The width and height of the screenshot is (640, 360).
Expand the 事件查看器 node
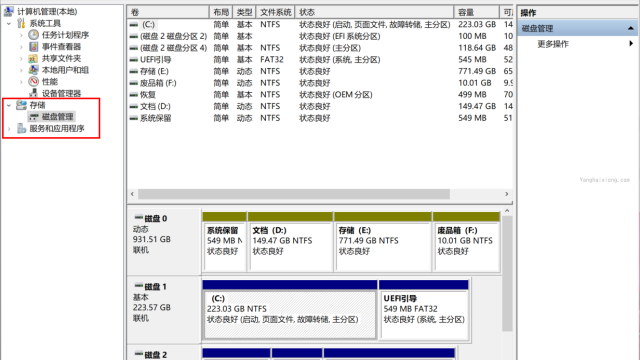(21, 47)
